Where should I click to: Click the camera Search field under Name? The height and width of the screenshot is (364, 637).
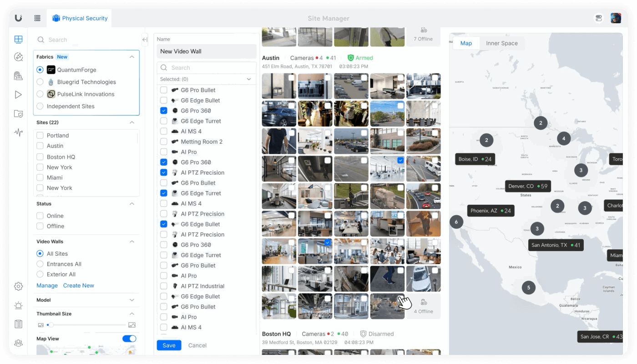click(207, 68)
